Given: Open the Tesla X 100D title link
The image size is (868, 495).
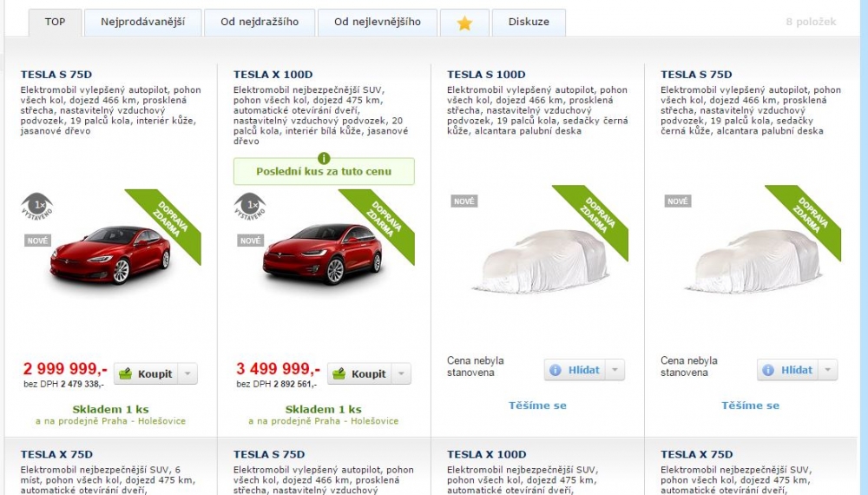Looking at the screenshot, I should coord(273,74).
